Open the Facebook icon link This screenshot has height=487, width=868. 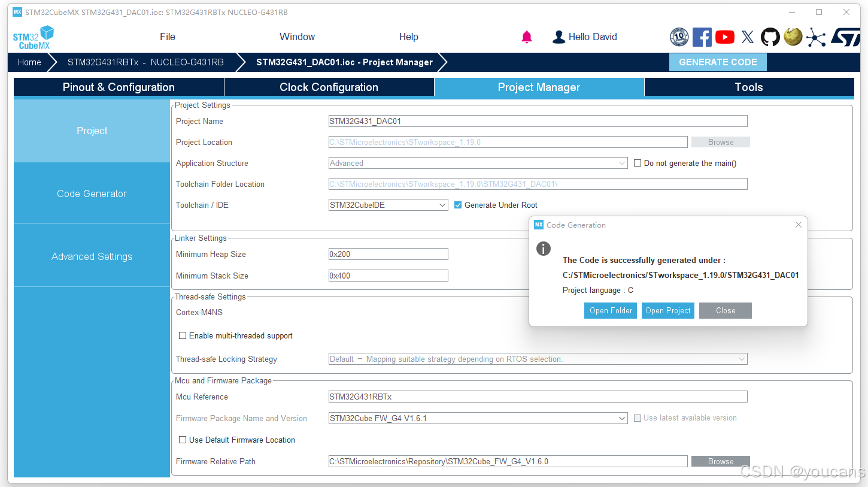pos(702,37)
